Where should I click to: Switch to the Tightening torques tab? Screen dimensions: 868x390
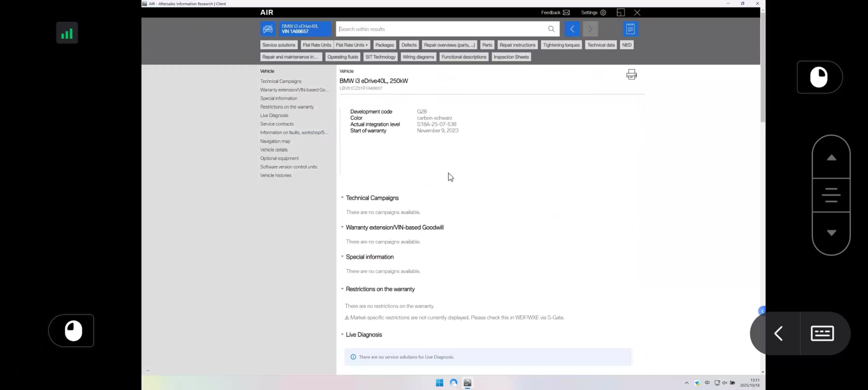click(561, 45)
